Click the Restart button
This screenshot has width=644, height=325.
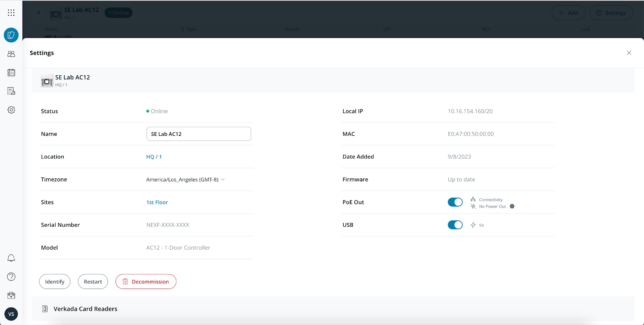click(93, 282)
